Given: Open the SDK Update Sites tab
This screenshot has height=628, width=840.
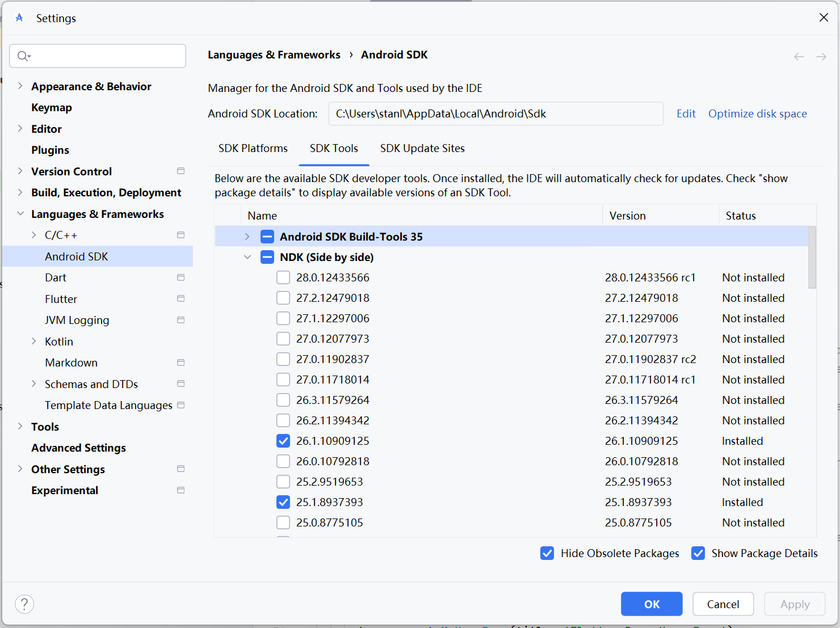Looking at the screenshot, I should [422, 149].
